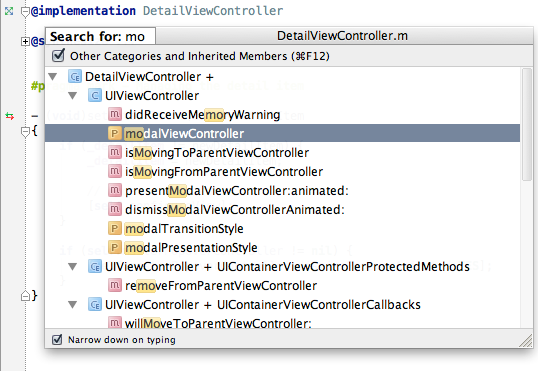Screen dimensions: 538x371
Task: Click the popup's vertical scrollbar thumb
Action: [x=527, y=124]
